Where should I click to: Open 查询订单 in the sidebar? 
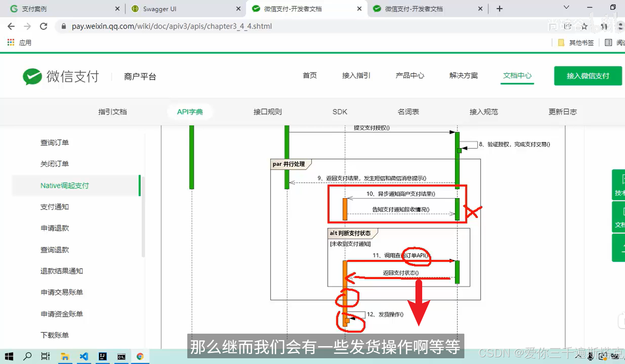(x=55, y=143)
